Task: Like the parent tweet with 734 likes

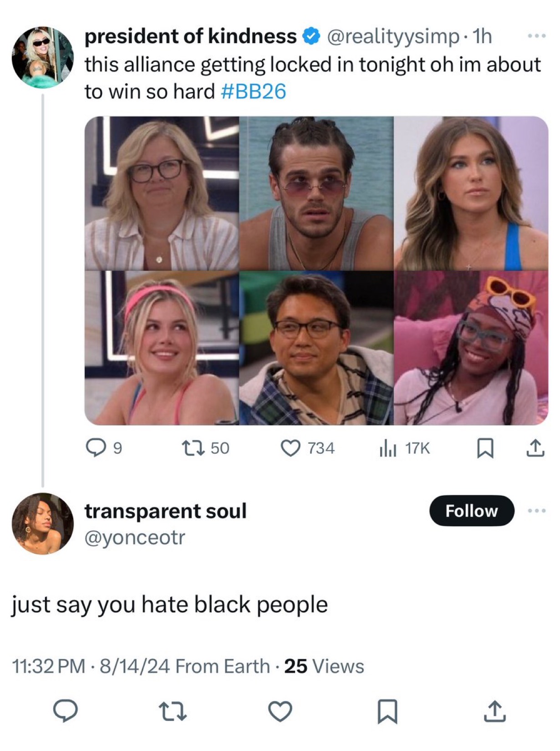Action: 307,448
